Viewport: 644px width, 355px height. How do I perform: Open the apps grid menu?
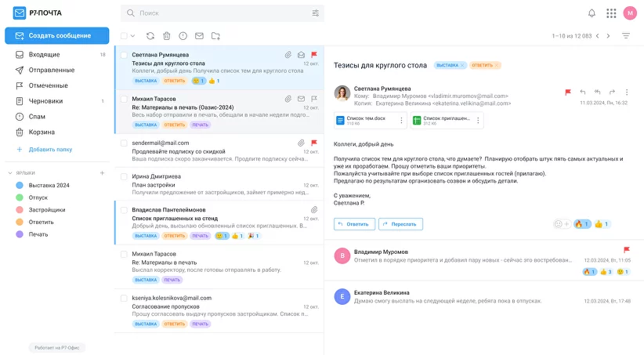click(x=611, y=13)
